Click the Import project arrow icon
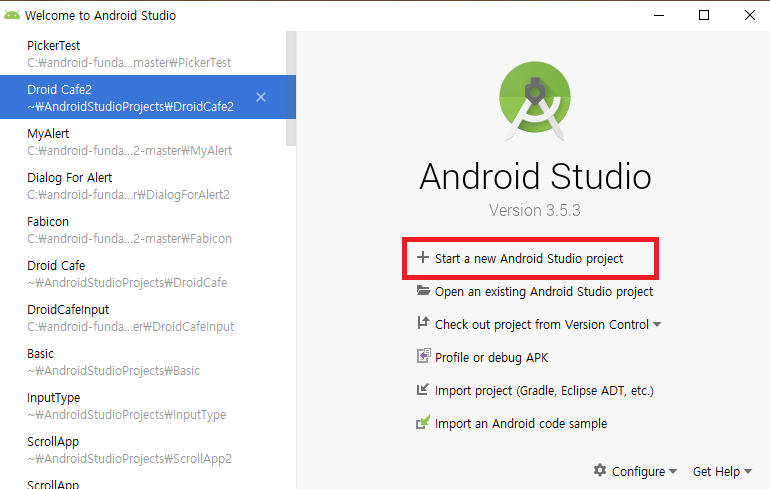 [x=423, y=389]
